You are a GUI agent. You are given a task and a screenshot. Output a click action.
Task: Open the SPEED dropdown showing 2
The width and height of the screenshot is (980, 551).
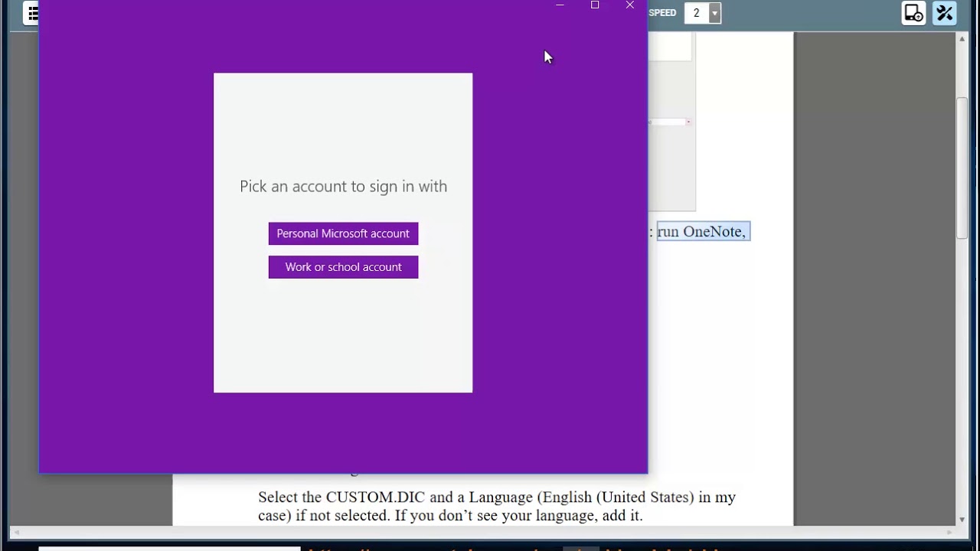714,13
